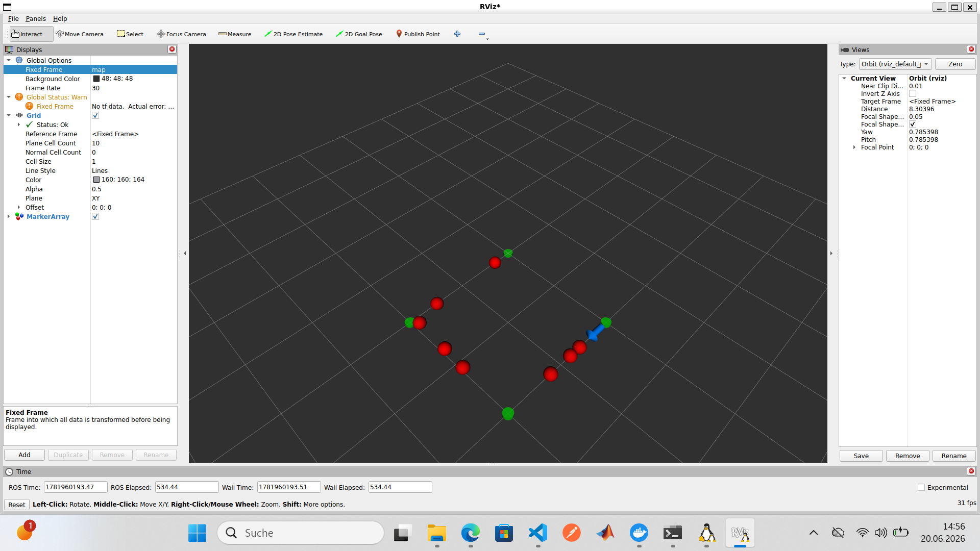Open the view Type dropdown
The width and height of the screenshot is (980, 551).
tap(895, 64)
